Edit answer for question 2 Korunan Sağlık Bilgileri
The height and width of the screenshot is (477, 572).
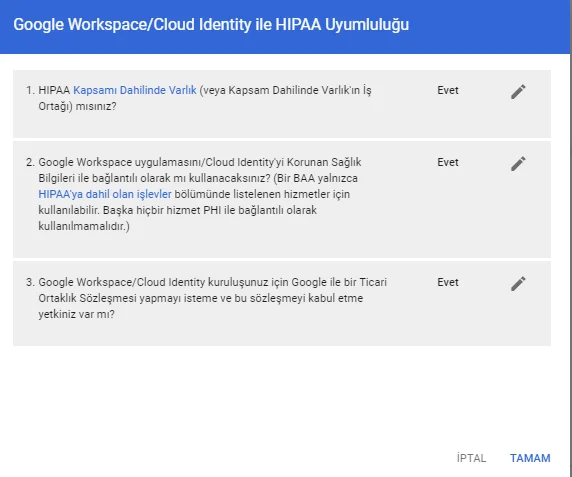[518, 163]
